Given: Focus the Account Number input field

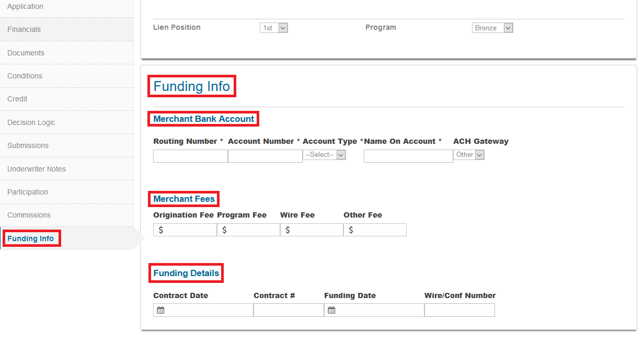Looking at the screenshot, I should point(265,156).
